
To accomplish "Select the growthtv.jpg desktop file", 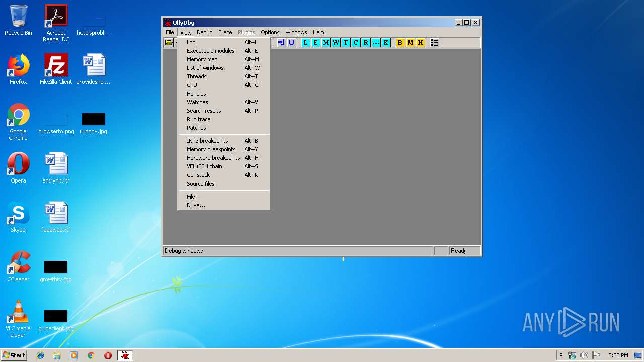I will coord(56,271).
